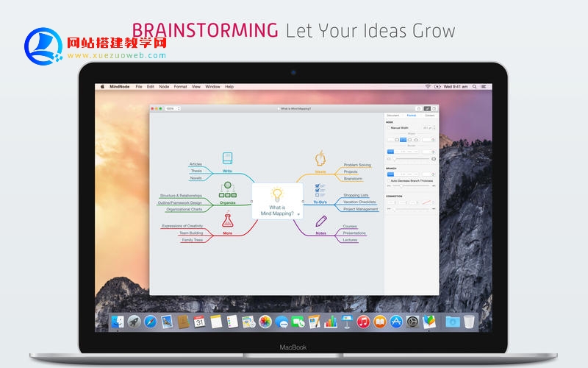Select the first blue border style segment

click(x=390, y=152)
